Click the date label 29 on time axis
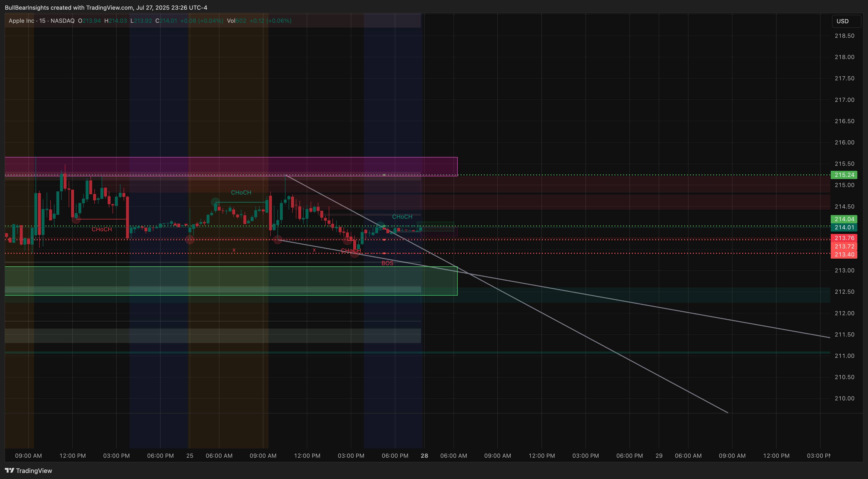 tap(659, 456)
